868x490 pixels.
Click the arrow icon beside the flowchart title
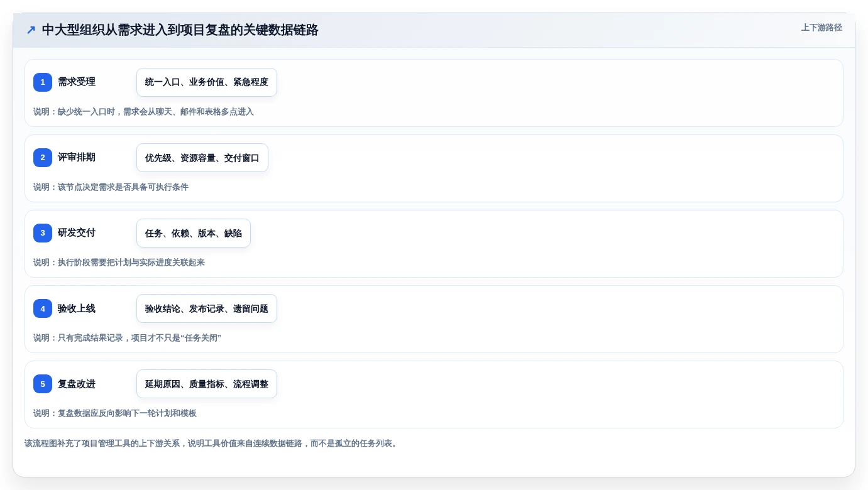click(31, 30)
